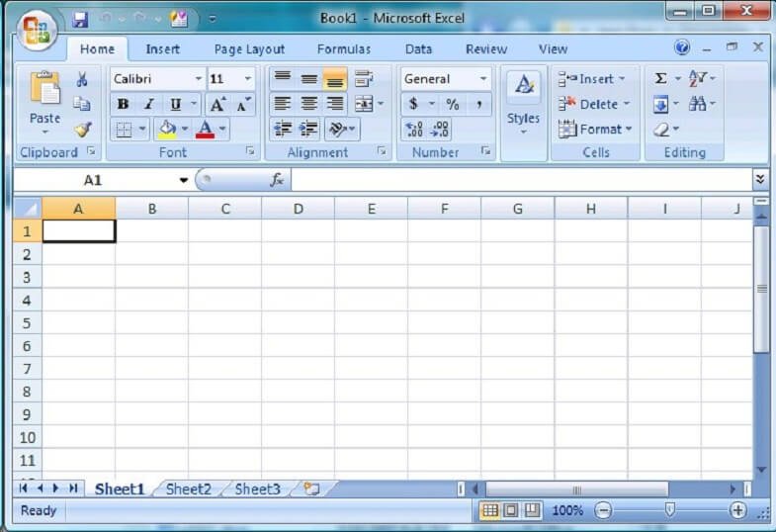Open the Calibri font name dropdown
The image size is (776, 532).
198,79
